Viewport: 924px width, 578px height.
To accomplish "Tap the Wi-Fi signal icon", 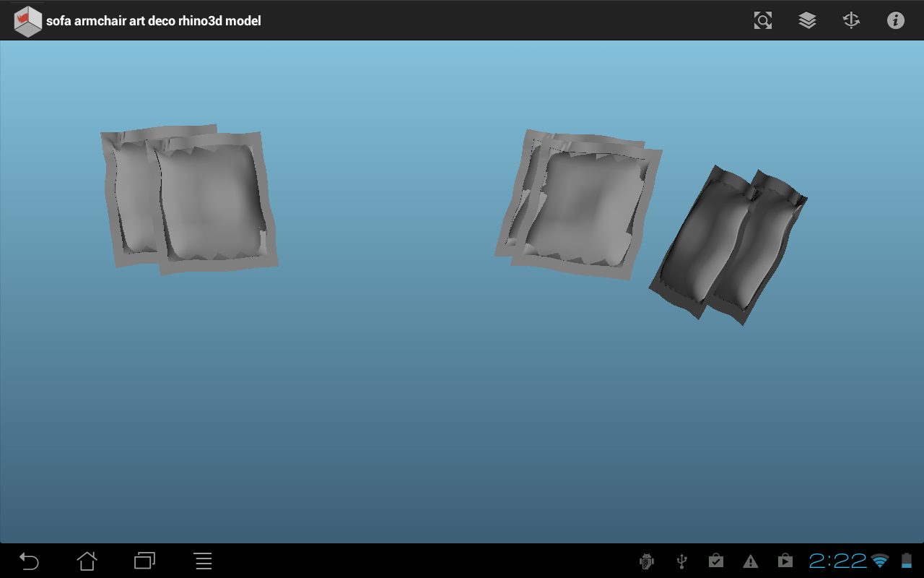I will [x=880, y=561].
